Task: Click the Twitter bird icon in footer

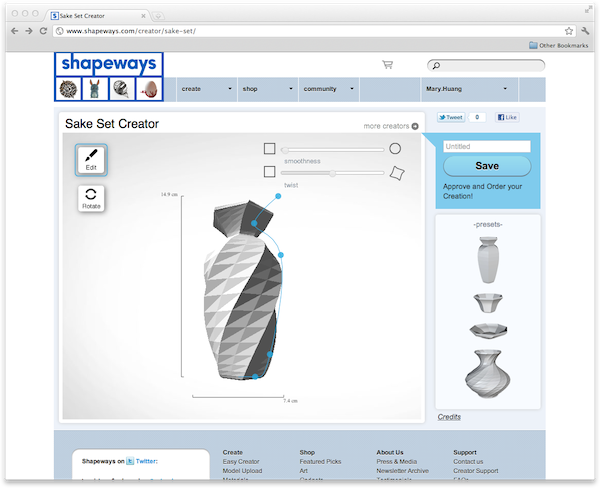Action: (x=130, y=461)
